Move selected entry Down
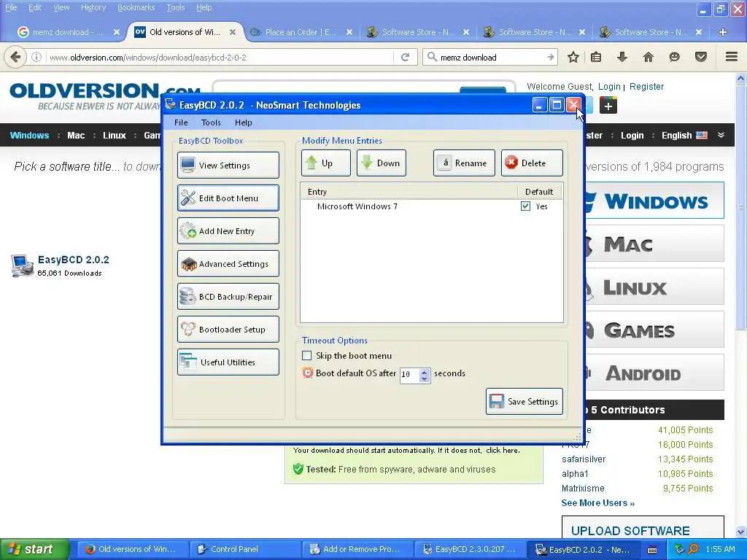747x560 pixels. 381,163
